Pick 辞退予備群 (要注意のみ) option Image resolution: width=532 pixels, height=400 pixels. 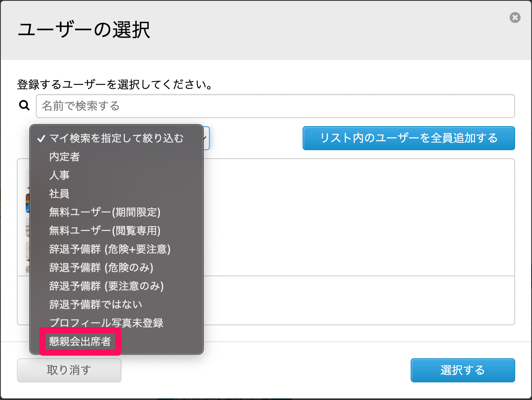(x=117, y=286)
